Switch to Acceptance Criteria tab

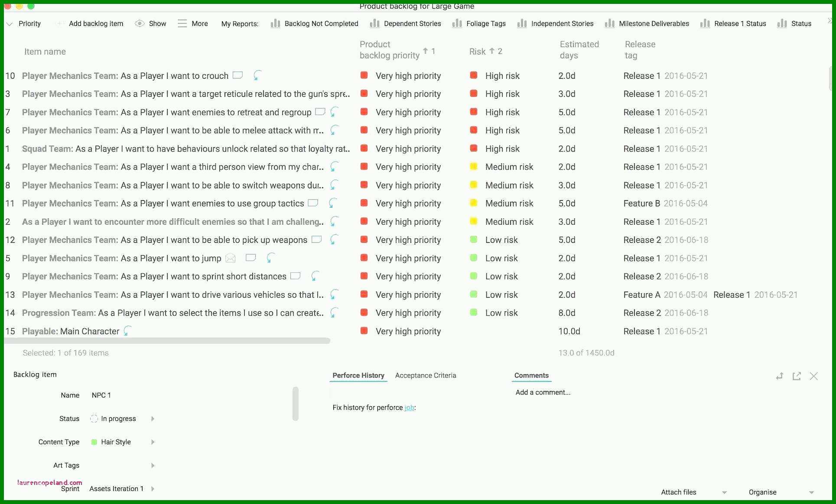pyautogui.click(x=426, y=375)
